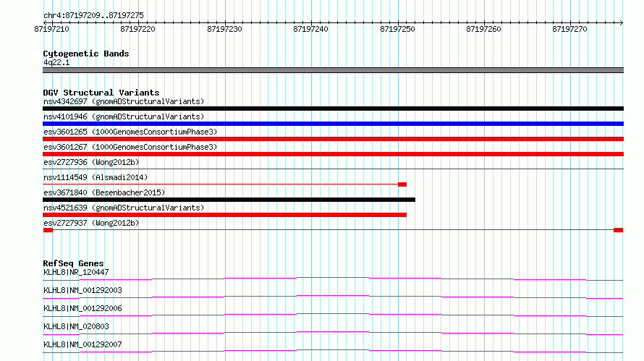Click ruler position 87197210
The image size is (644, 361).
[x=52, y=29]
